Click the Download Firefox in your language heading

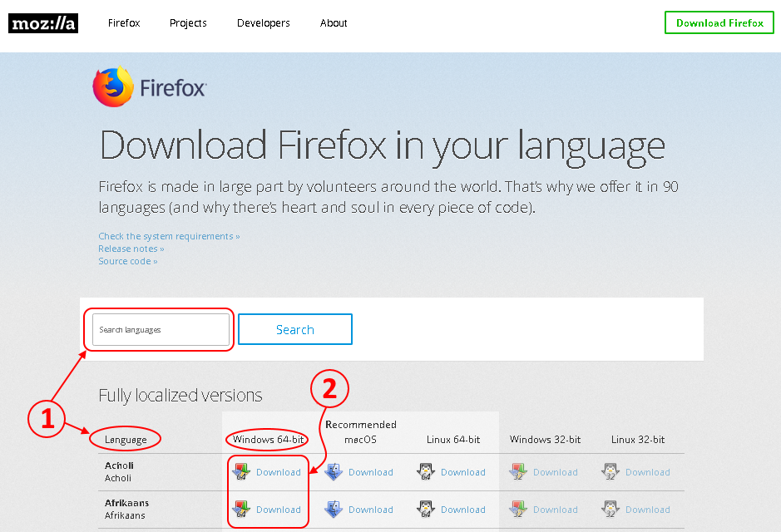point(382,146)
